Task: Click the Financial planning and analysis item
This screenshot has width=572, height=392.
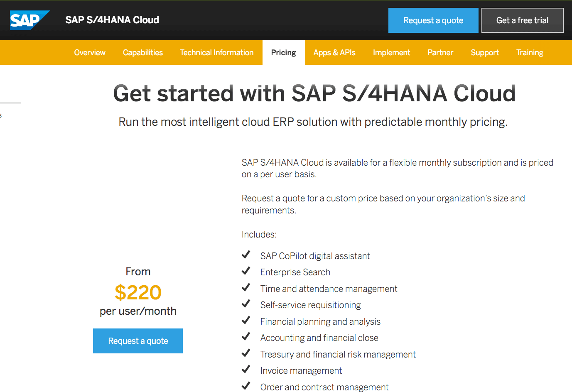Action: 320,321
